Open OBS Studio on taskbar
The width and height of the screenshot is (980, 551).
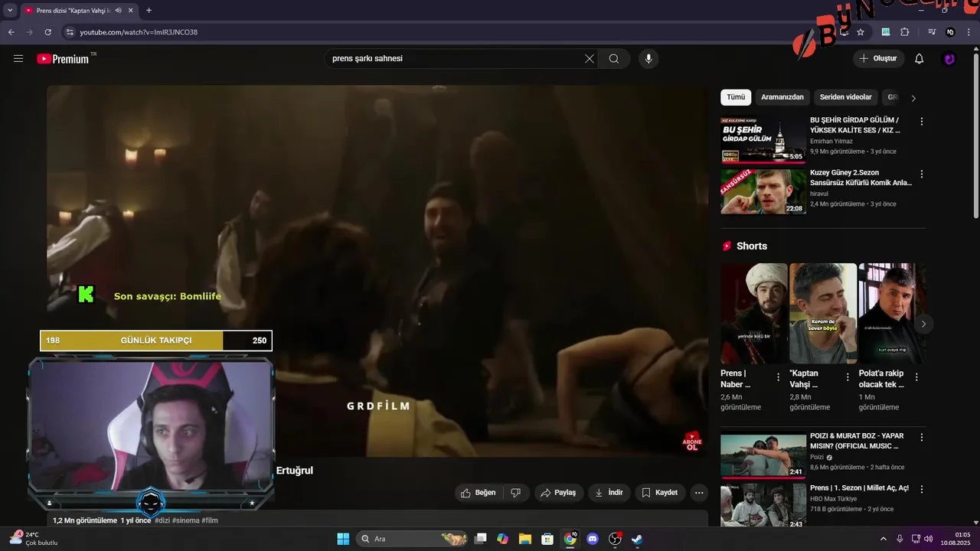coord(615,539)
